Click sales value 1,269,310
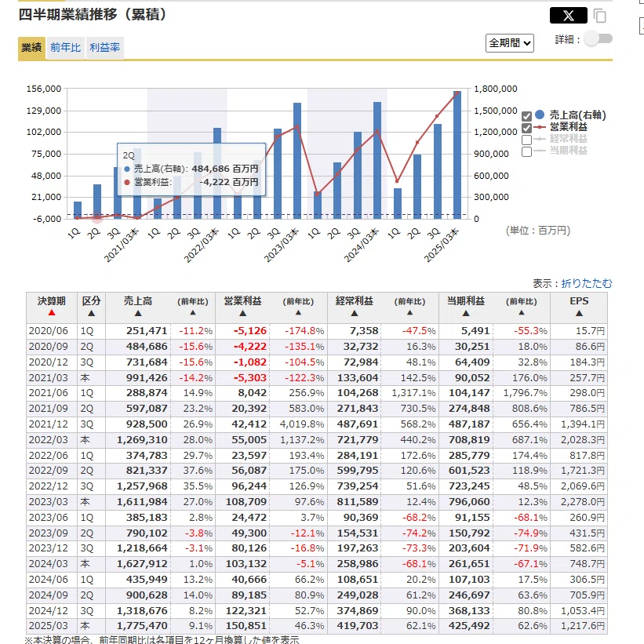 point(142,440)
